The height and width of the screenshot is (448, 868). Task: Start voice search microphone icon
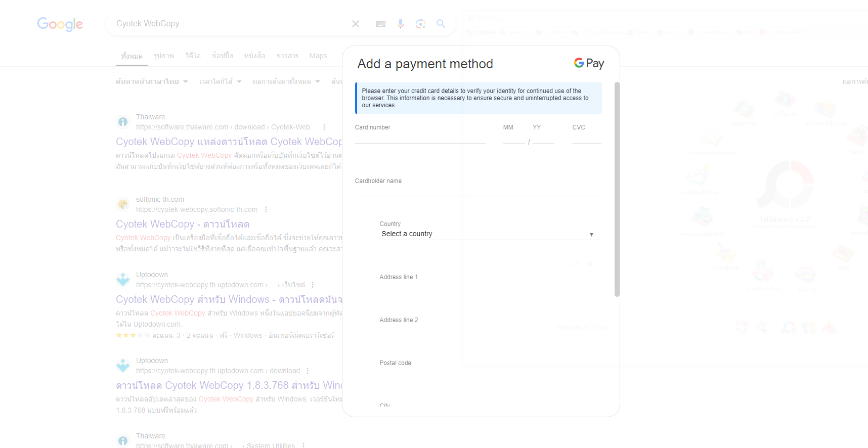click(x=401, y=24)
